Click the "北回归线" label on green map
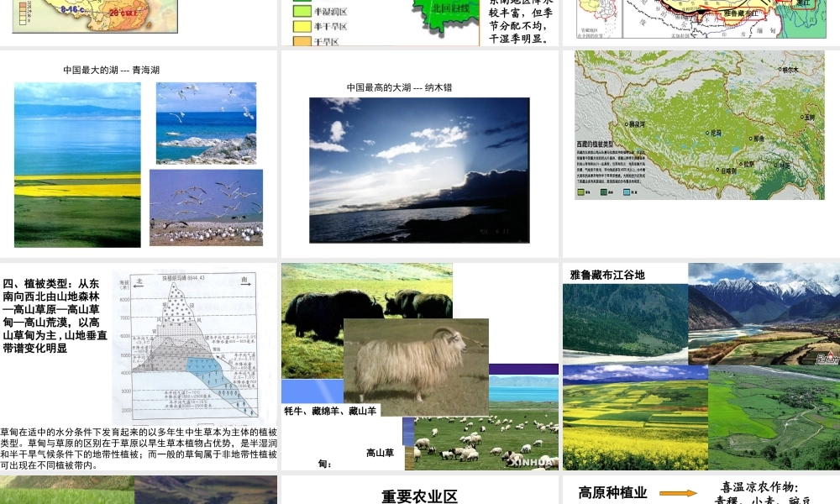Image resolution: width=840 pixels, height=504 pixels. (450, 8)
